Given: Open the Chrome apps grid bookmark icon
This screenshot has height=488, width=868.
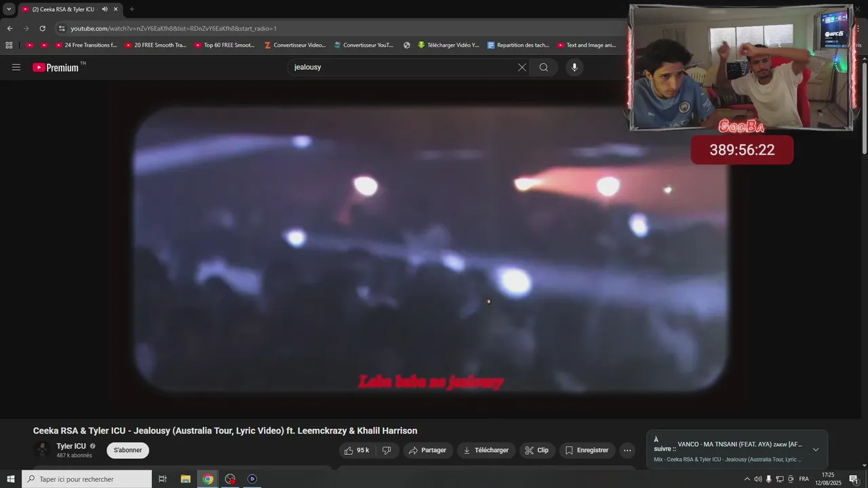Looking at the screenshot, I should [x=9, y=45].
